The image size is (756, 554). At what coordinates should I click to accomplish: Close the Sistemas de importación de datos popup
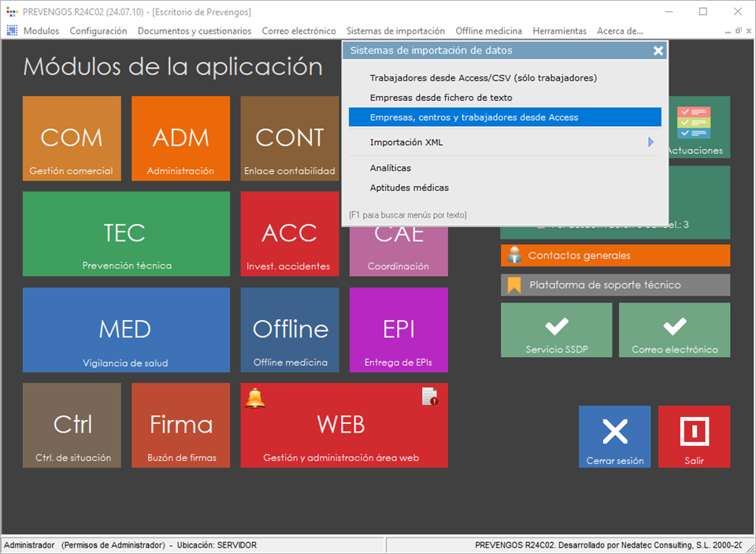(x=658, y=50)
